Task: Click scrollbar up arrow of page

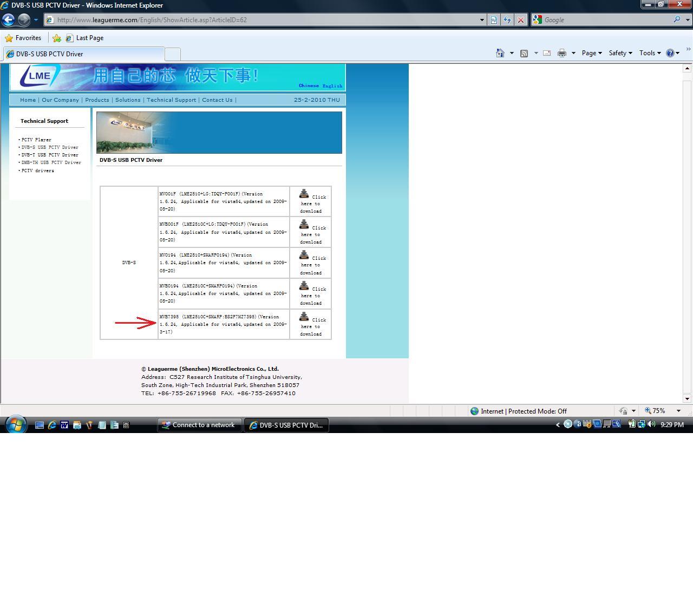Action: (687, 68)
